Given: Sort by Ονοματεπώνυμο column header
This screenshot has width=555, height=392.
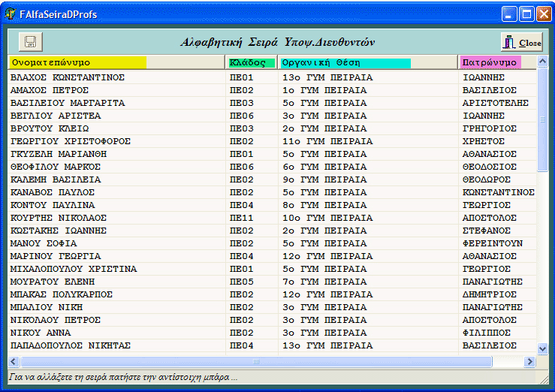Looking at the screenshot, I should click(x=77, y=63).
